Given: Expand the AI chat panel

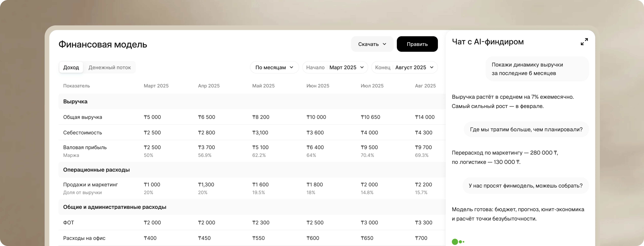Looking at the screenshot, I should click(584, 42).
